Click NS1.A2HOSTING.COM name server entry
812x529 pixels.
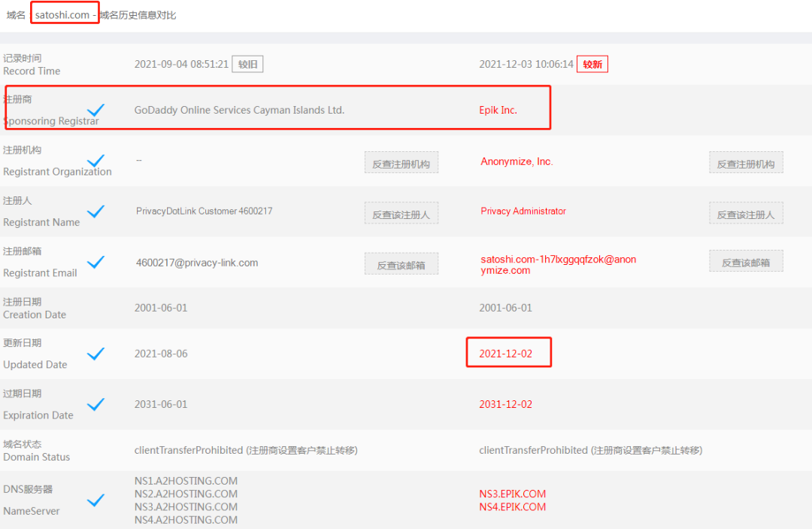tap(186, 481)
